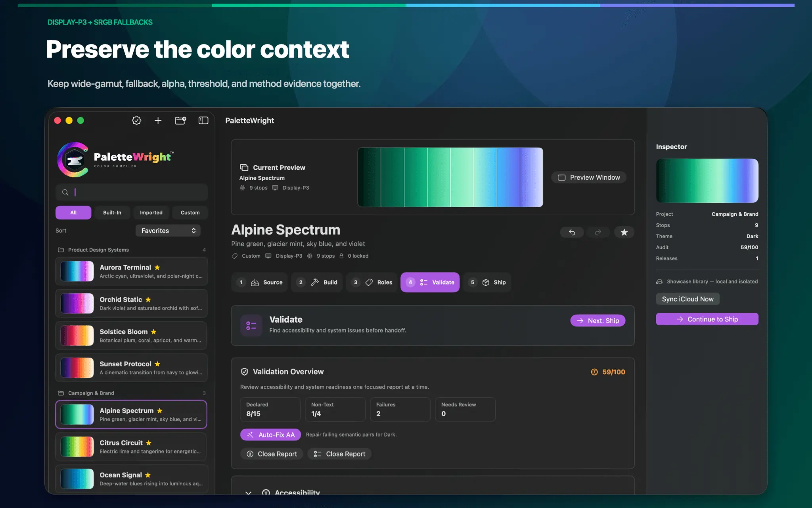Click the checklist Close Report button
The image size is (812, 508).
pyautogui.click(x=339, y=454)
